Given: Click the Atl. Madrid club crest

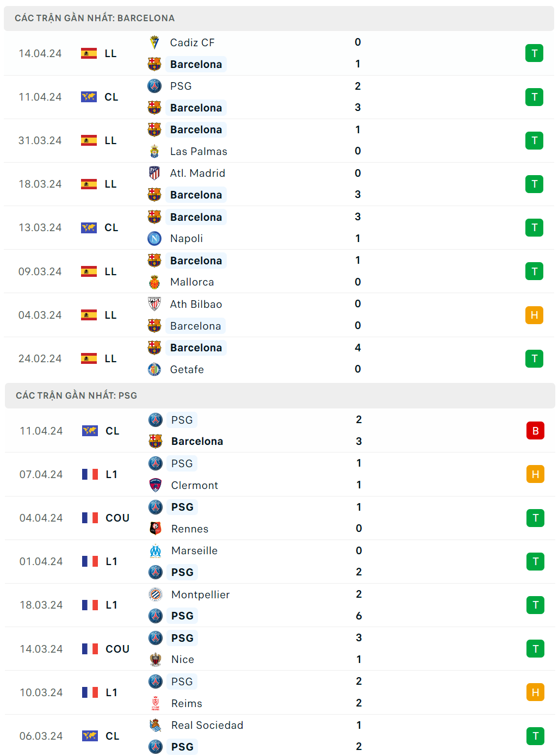Looking at the screenshot, I should 154,173.
